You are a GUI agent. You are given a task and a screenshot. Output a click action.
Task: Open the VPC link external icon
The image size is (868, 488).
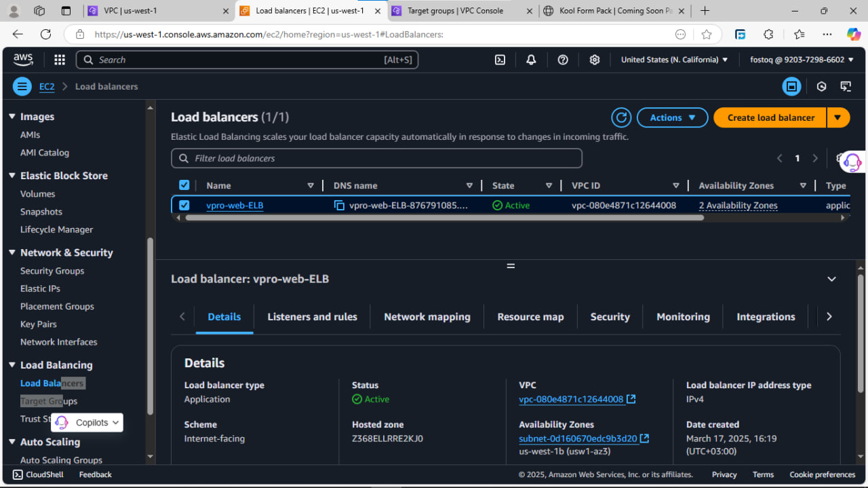[x=631, y=399]
